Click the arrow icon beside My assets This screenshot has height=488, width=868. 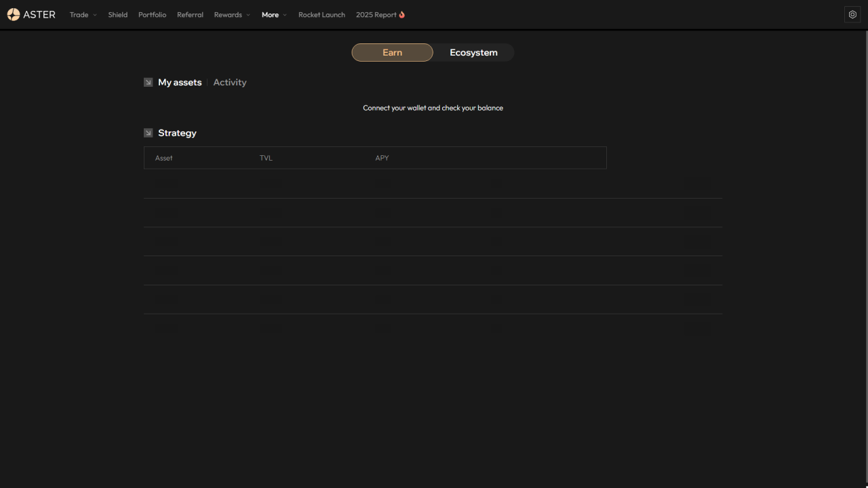pyautogui.click(x=148, y=83)
